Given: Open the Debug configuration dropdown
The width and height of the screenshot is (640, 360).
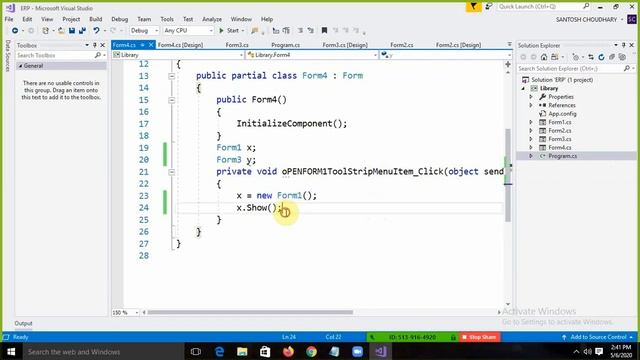Looking at the screenshot, I should tap(144, 31).
